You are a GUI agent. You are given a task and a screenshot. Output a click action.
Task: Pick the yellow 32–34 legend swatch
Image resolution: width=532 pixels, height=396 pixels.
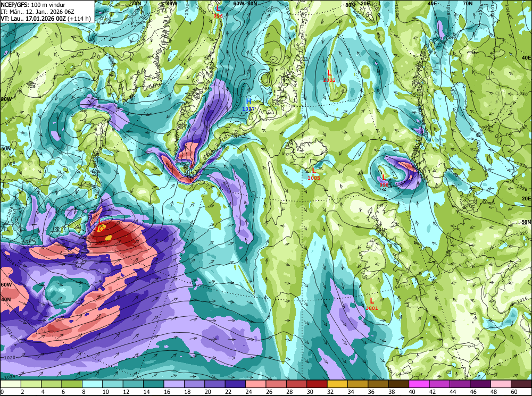338,384
